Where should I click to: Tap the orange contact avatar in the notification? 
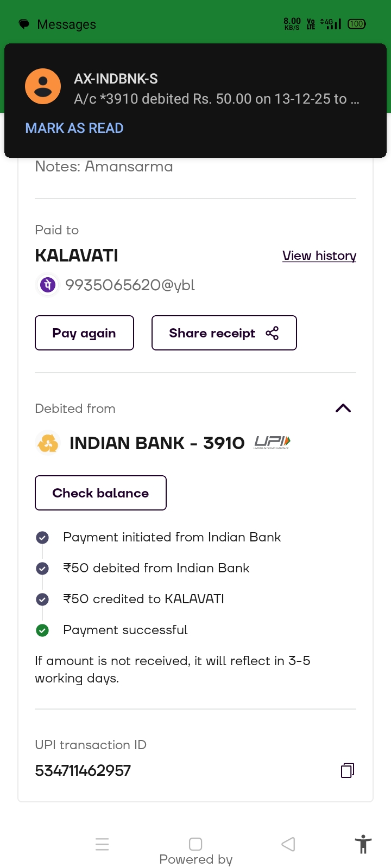(x=43, y=87)
